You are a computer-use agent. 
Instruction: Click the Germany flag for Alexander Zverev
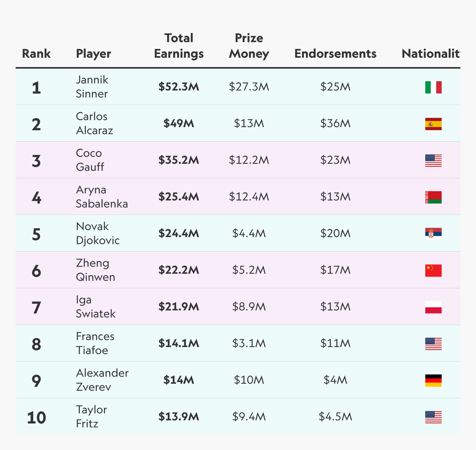click(x=433, y=381)
